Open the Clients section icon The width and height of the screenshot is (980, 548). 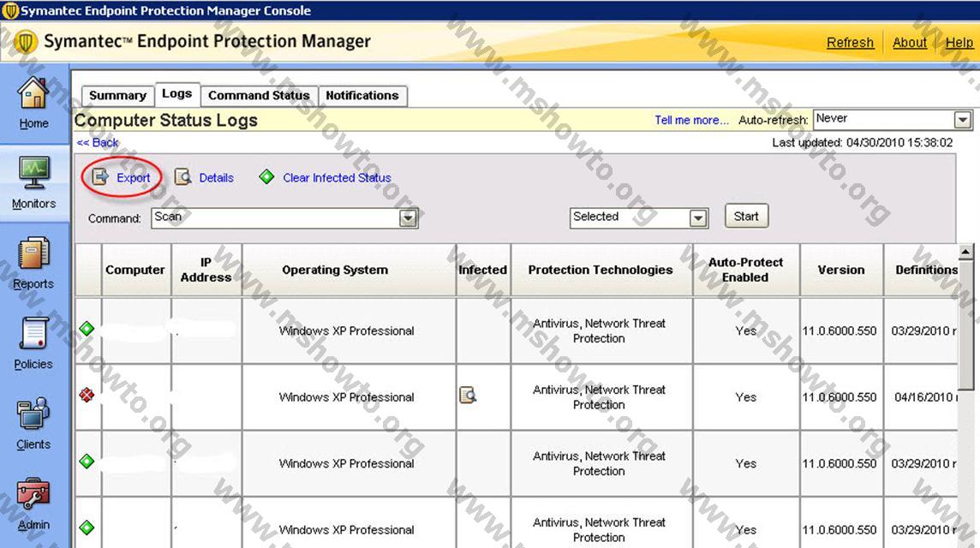coord(33,413)
